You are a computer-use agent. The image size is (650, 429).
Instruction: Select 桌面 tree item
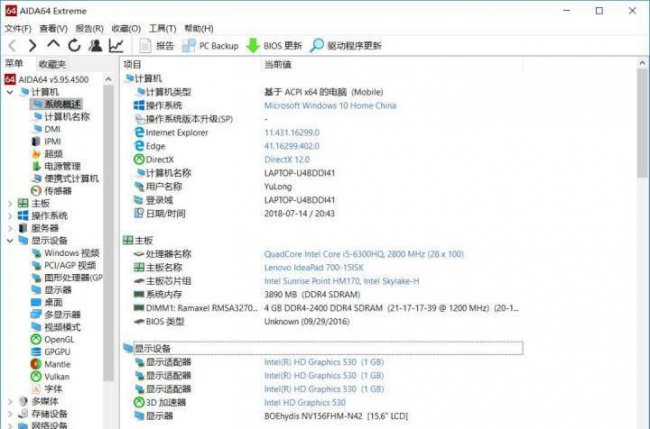point(47,302)
